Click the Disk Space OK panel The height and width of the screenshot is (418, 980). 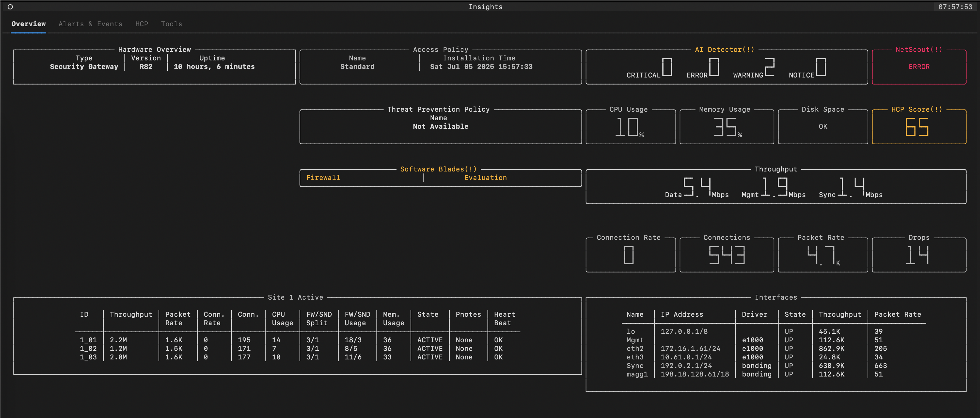coord(823,127)
